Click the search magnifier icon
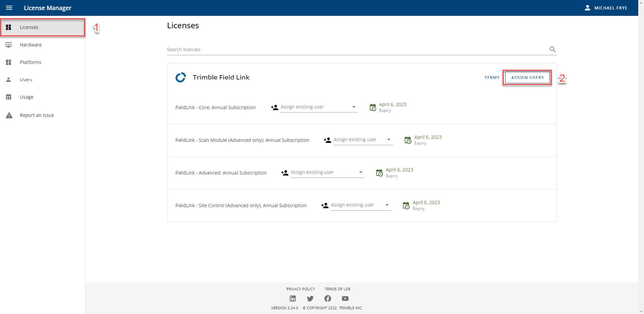644x314 pixels. (x=552, y=49)
